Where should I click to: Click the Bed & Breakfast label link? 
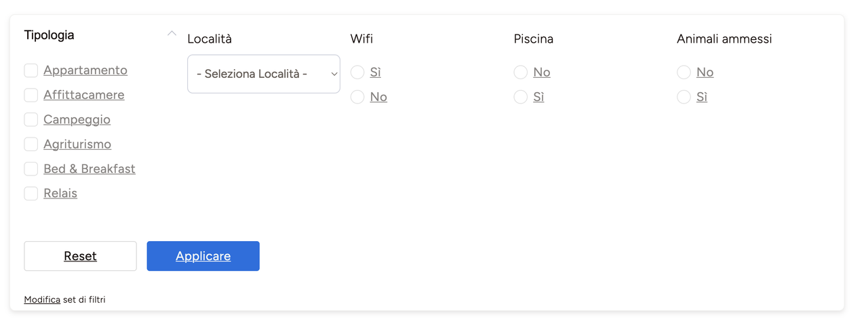[90, 169]
